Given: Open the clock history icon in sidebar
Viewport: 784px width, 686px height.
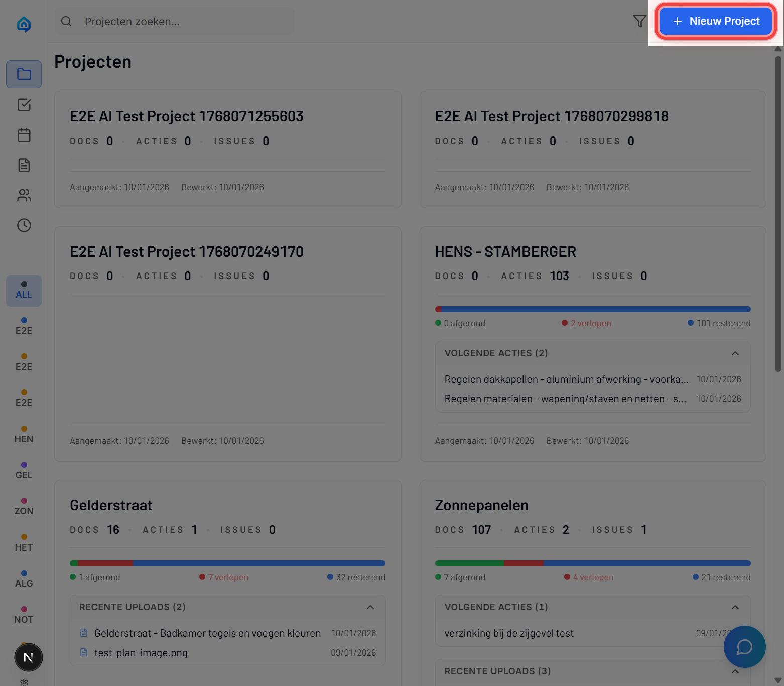Looking at the screenshot, I should tap(24, 225).
